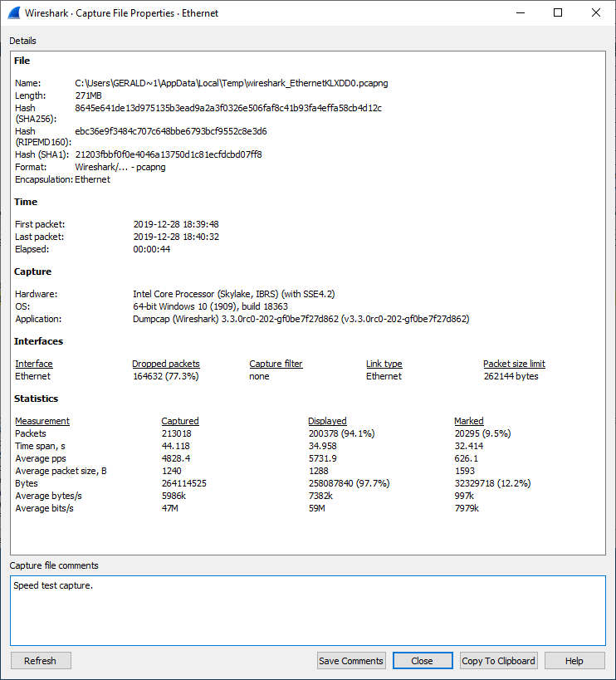616x680 pixels.
Task: Maximize the Capture File Properties window
Action: (x=558, y=13)
